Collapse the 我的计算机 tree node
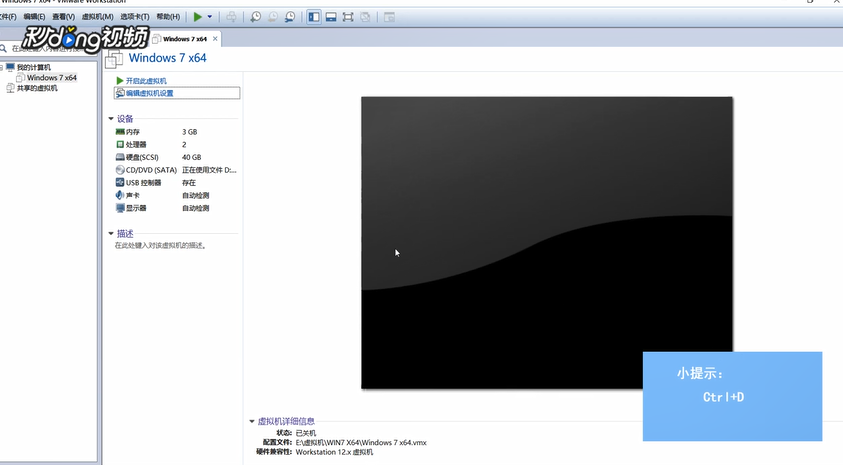This screenshot has width=843, height=465. pyautogui.click(x=2, y=68)
